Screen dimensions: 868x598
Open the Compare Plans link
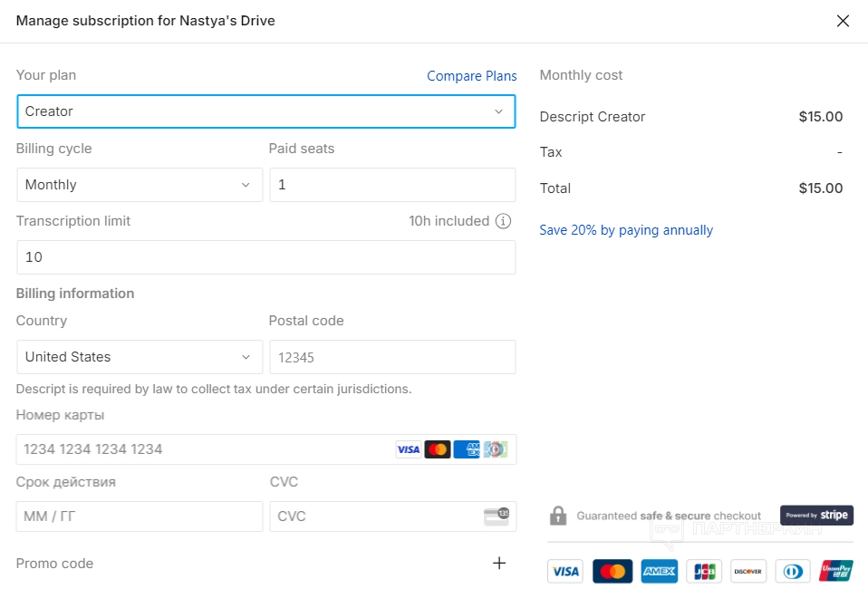point(472,76)
